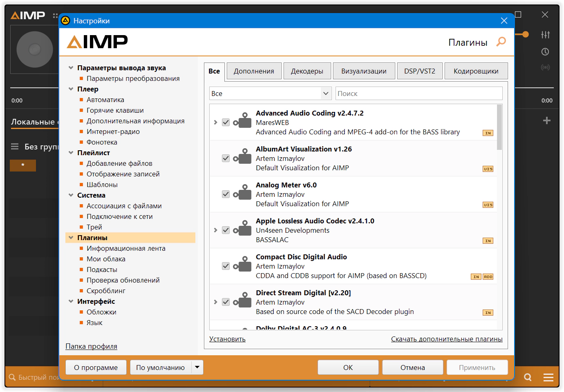Collapse the Интерфейс tree section
Screen dimensions: 564x392
point(71,301)
